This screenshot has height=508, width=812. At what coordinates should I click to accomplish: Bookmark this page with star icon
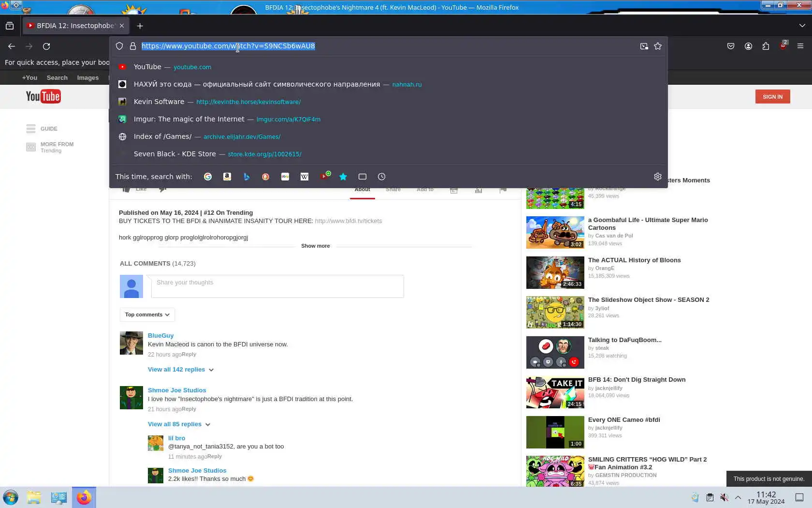tap(658, 46)
